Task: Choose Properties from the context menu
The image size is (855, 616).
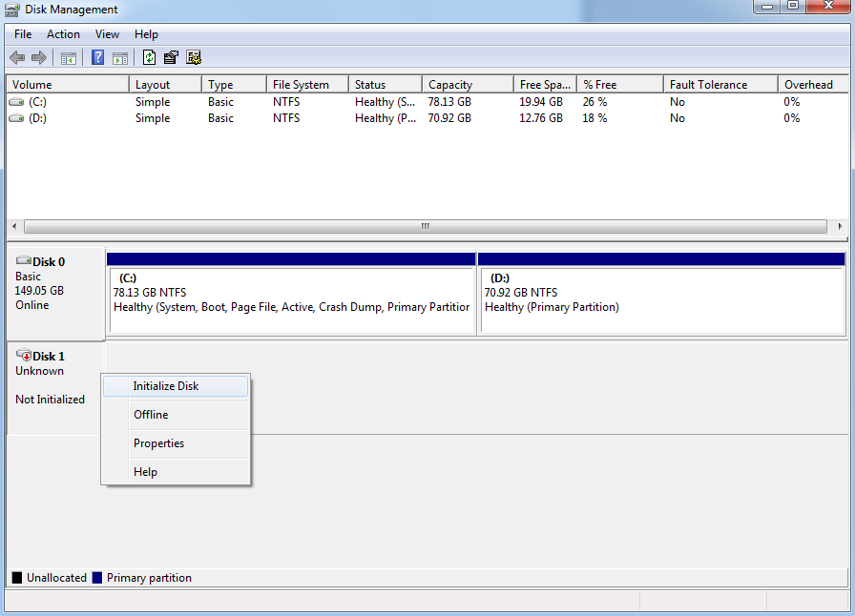Action: [x=176, y=443]
